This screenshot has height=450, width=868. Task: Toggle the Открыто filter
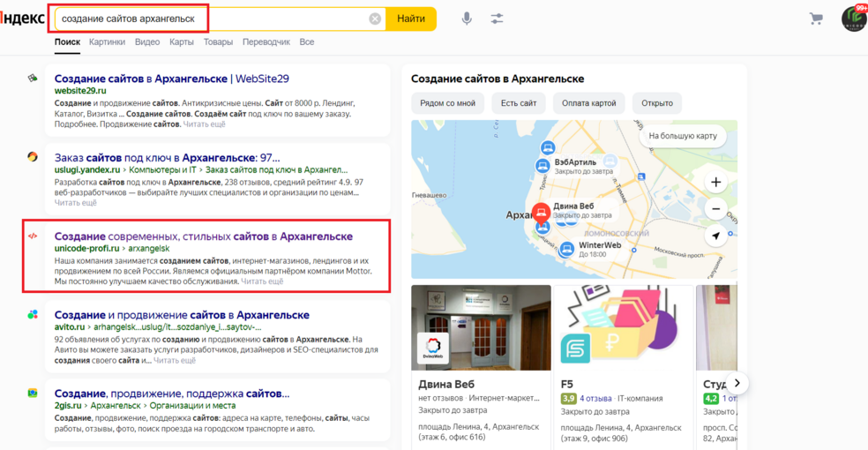(657, 103)
